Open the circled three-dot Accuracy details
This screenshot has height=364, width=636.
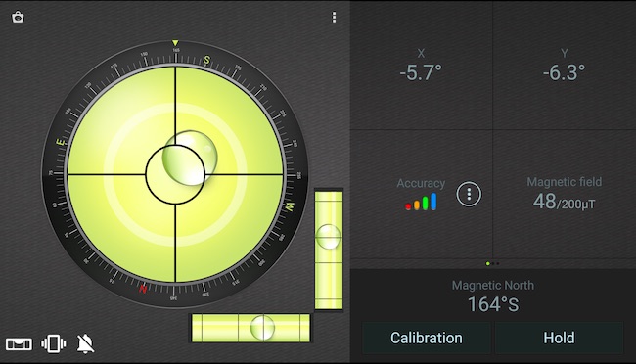(469, 194)
